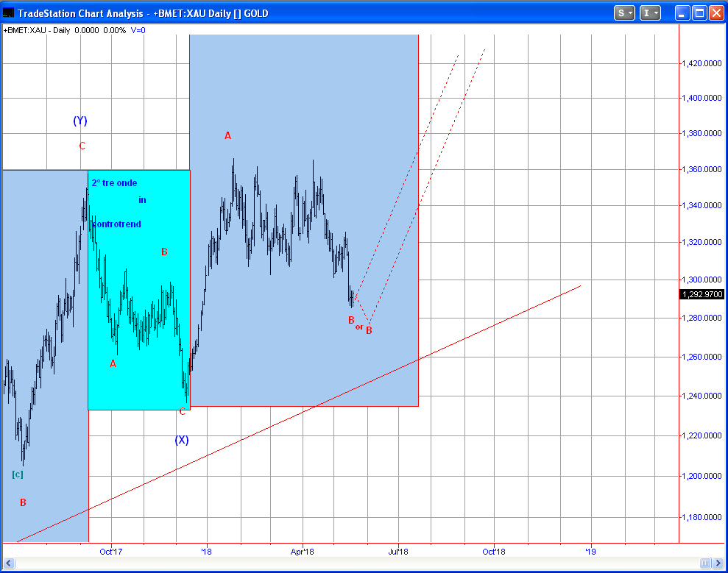Click the horizontal scrollbar thumb grip
This screenshot has height=573, width=728.
tap(705, 563)
